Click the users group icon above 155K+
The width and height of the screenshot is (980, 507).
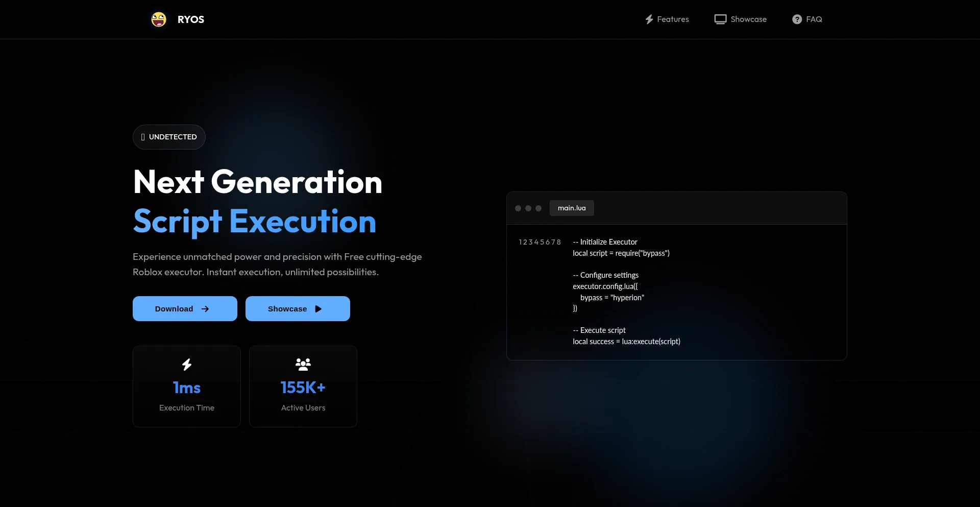point(303,365)
